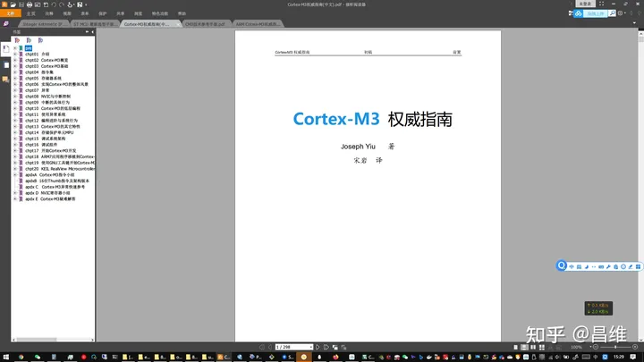Select the highlighted pre bookmark
The width and height of the screenshot is (644, 362).
(29, 48)
